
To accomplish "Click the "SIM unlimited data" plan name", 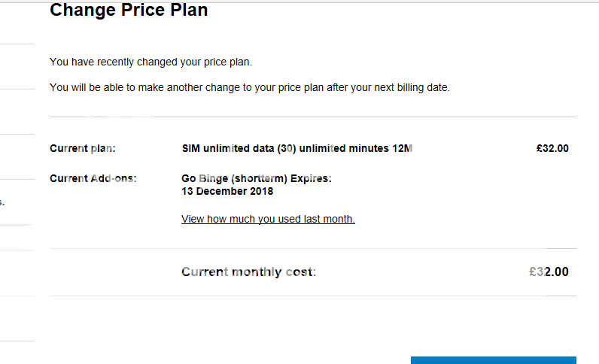I will tap(227, 148).
